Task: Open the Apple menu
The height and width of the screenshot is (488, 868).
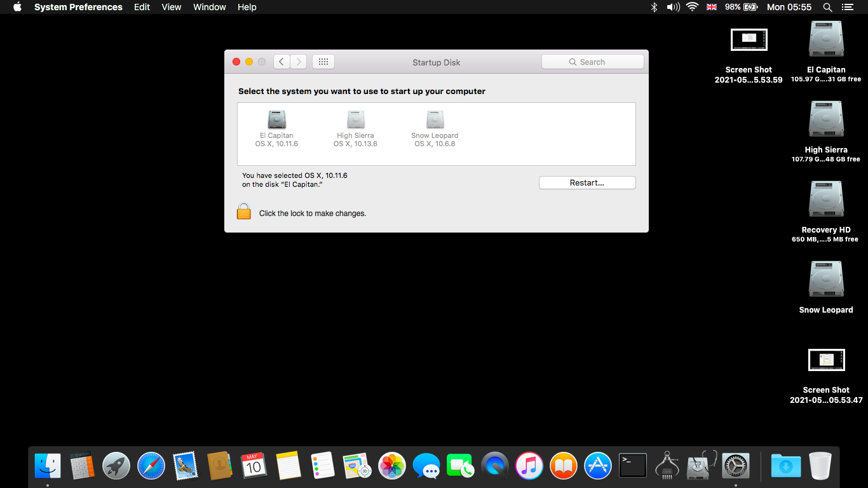Action: click(17, 7)
